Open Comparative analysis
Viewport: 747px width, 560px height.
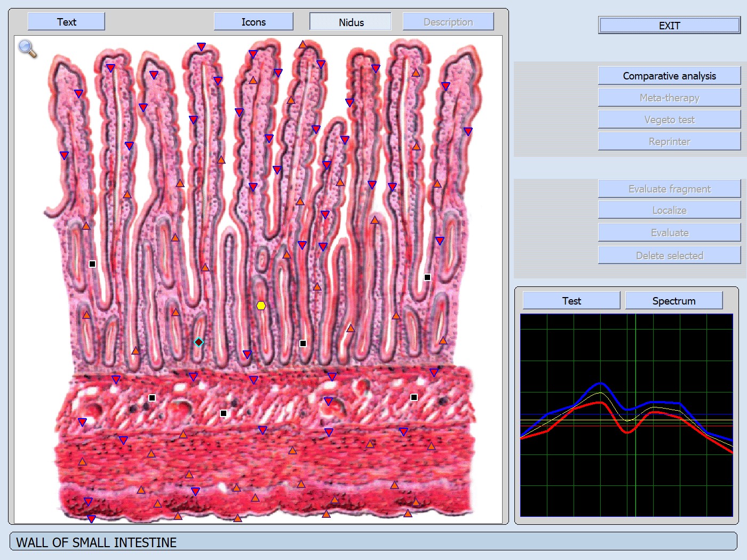669,76
